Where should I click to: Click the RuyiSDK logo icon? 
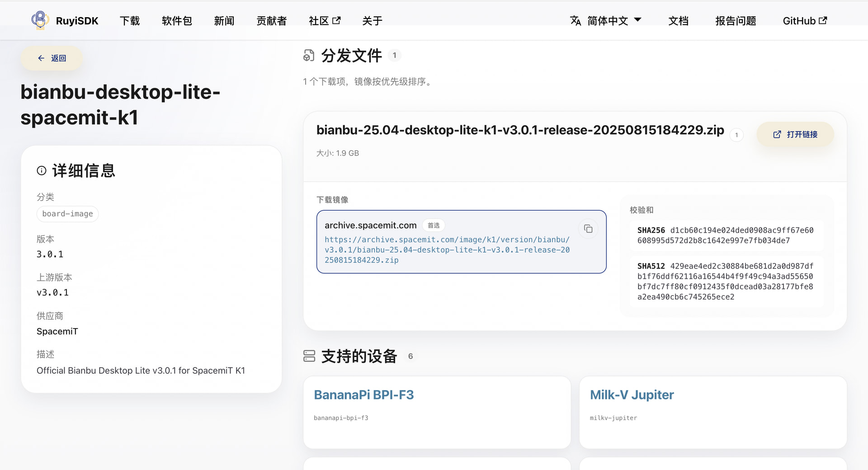(x=40, y=20)
